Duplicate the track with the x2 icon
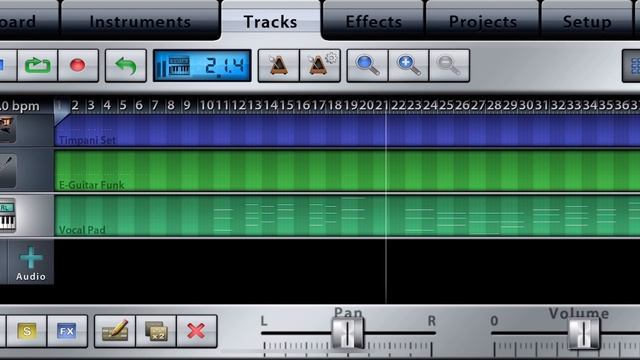This screenshot has width=640, height=360. point(156,331)
